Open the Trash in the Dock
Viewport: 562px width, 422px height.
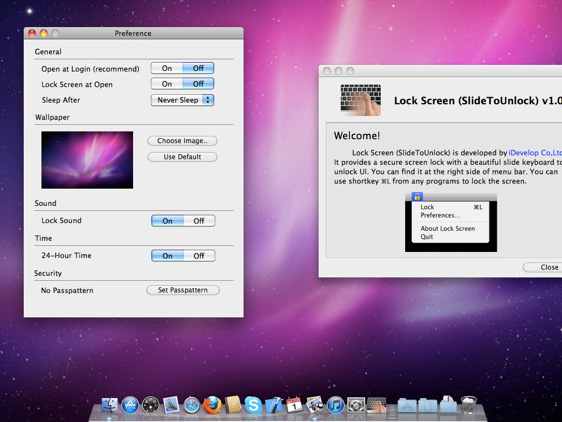click(x=468, y=405)
